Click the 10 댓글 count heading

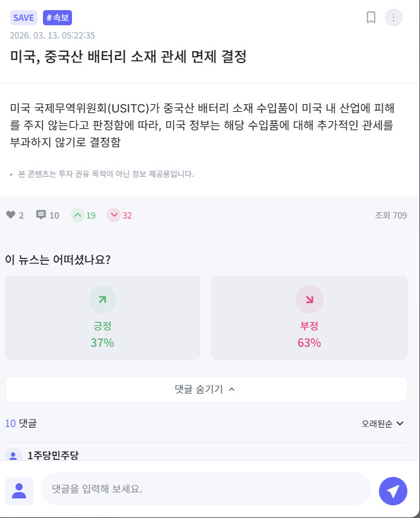tap(21, 423)
